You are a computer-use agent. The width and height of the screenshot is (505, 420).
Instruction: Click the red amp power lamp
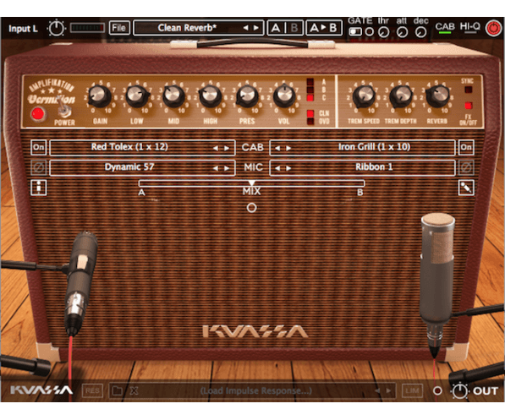38,114
